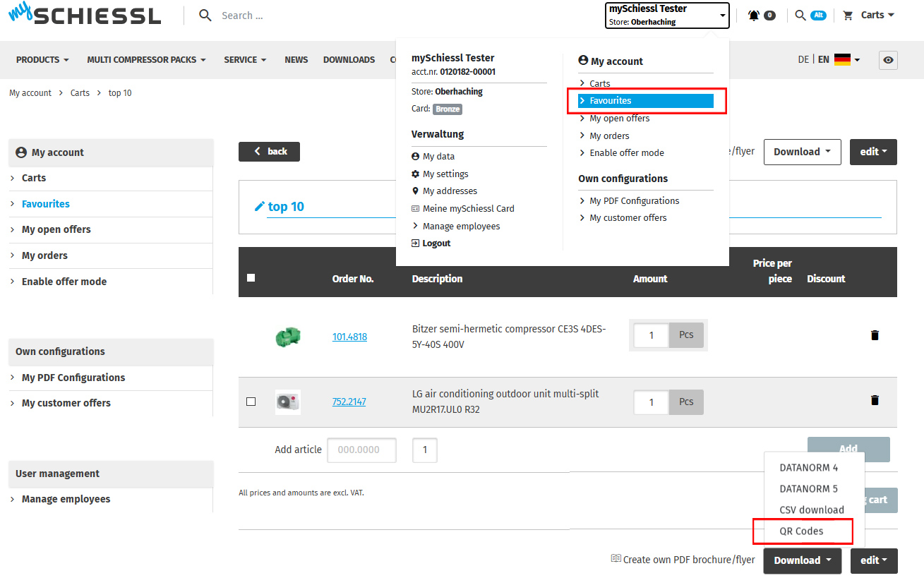Open the German flag language dropdown
Screen dimensions: 924x578
tap(846, 60)
